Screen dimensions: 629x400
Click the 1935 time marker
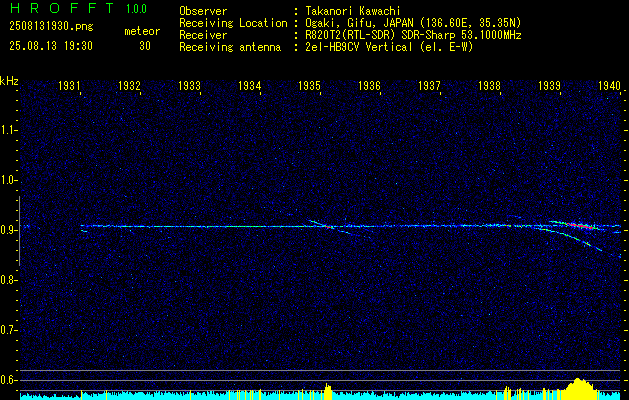(x=309, y=85)
